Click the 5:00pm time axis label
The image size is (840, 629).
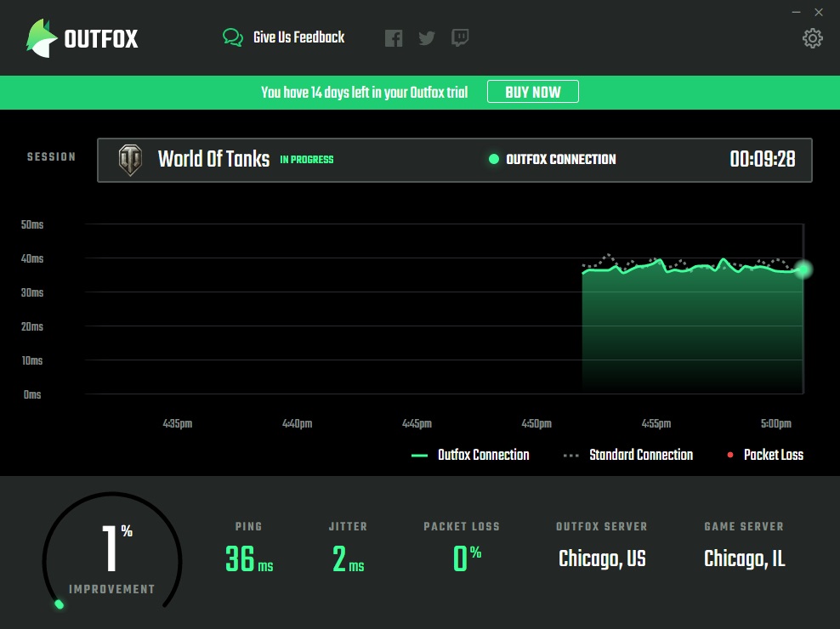[775, 423]
